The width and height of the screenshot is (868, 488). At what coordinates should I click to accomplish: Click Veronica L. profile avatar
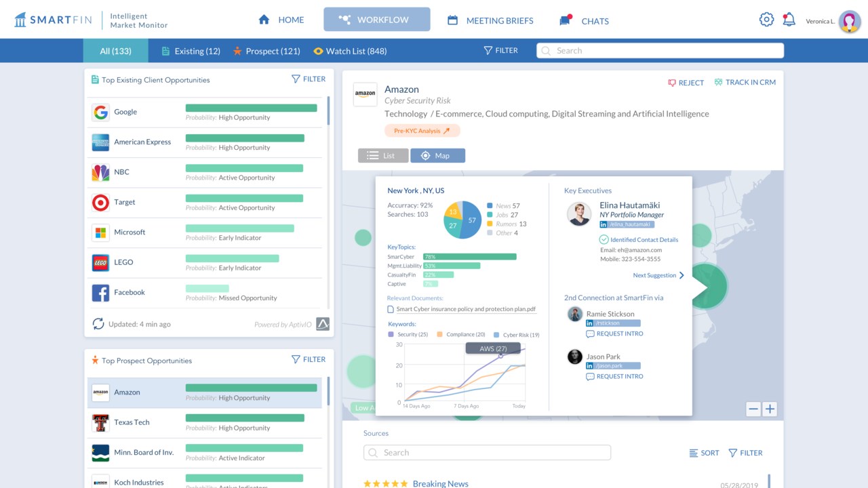[850, 21]
